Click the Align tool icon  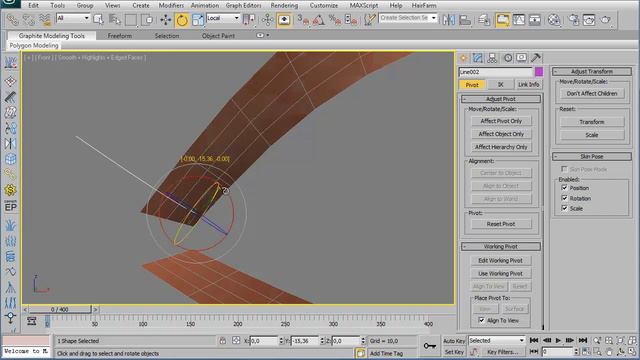[x=465, y=20]
